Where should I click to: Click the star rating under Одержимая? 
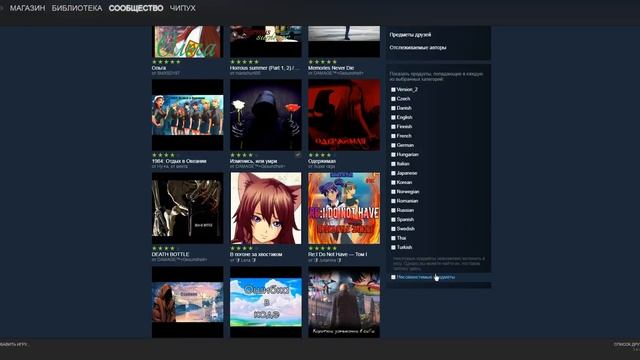tap(322, 155)
